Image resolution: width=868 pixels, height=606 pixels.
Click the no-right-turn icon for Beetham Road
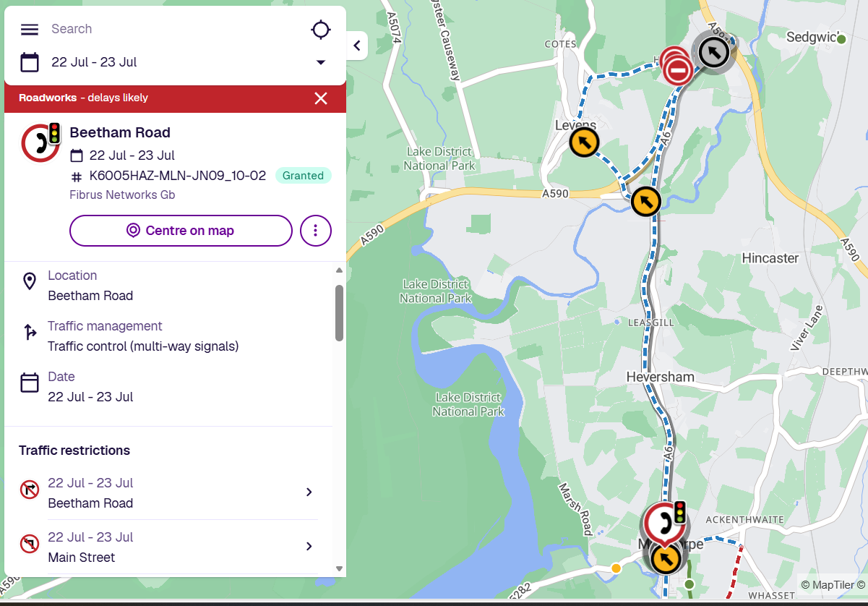point(30,490)
